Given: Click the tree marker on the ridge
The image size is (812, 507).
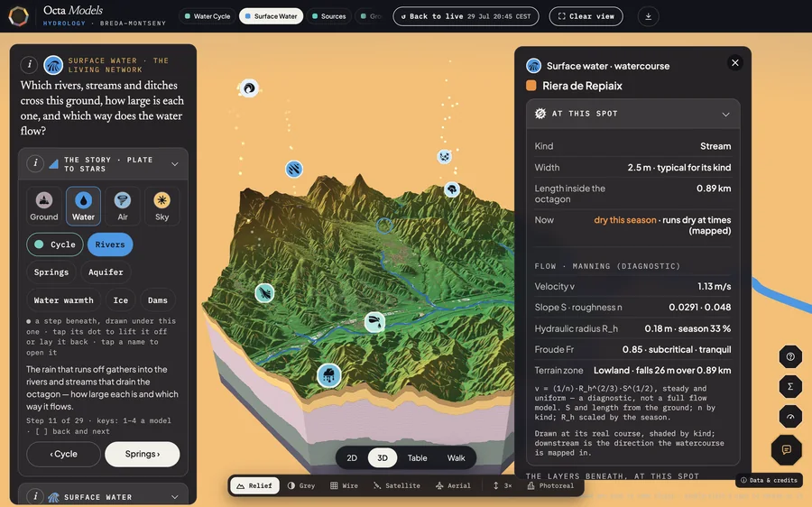Looking at the screenshot, I should 452,189.
